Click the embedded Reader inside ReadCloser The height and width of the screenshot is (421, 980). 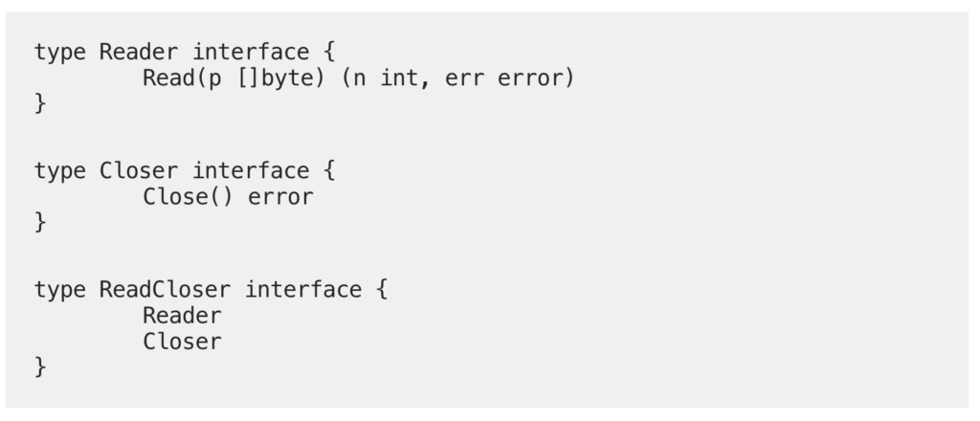[x=182, y=316]
